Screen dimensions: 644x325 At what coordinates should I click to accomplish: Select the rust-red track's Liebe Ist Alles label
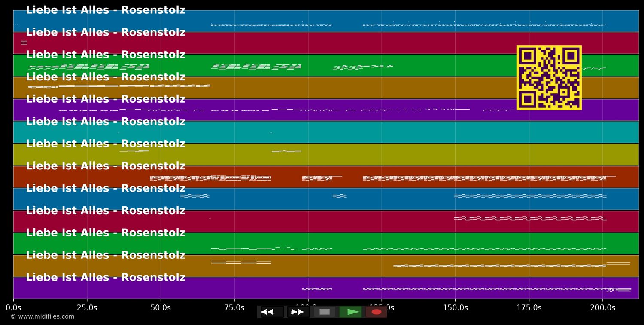pos(106,166)
